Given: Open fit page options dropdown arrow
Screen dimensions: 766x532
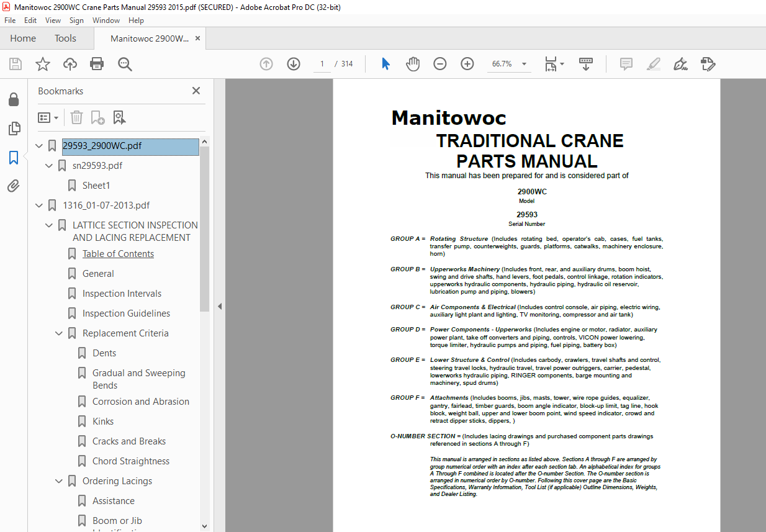Looking at the screenshot, I should [x=562, y=64].
